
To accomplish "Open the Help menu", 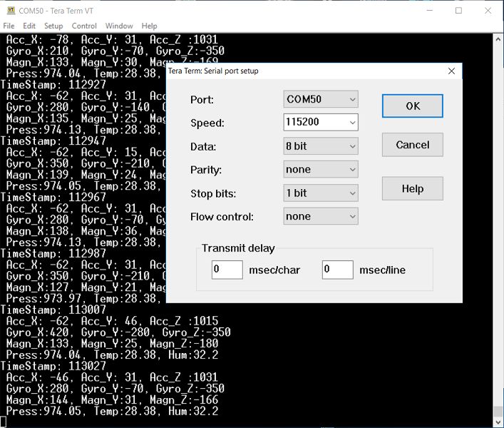I will coord(149,26).
